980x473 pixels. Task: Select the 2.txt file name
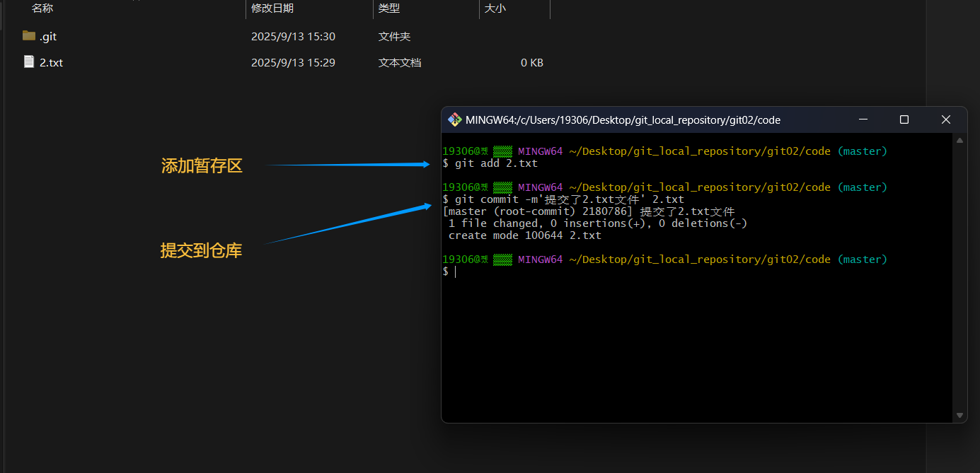pyautogui.click(x=51, y=62)
